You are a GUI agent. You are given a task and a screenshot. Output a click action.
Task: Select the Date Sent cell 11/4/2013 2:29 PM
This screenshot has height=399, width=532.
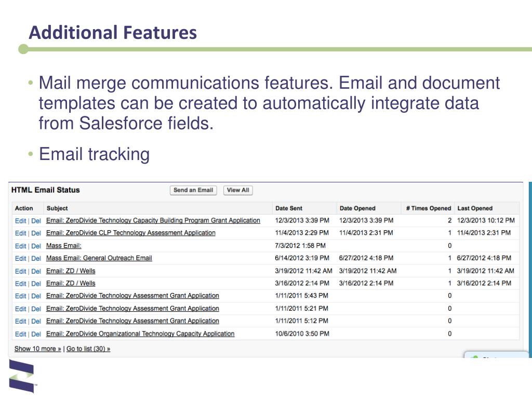point(302,233)
